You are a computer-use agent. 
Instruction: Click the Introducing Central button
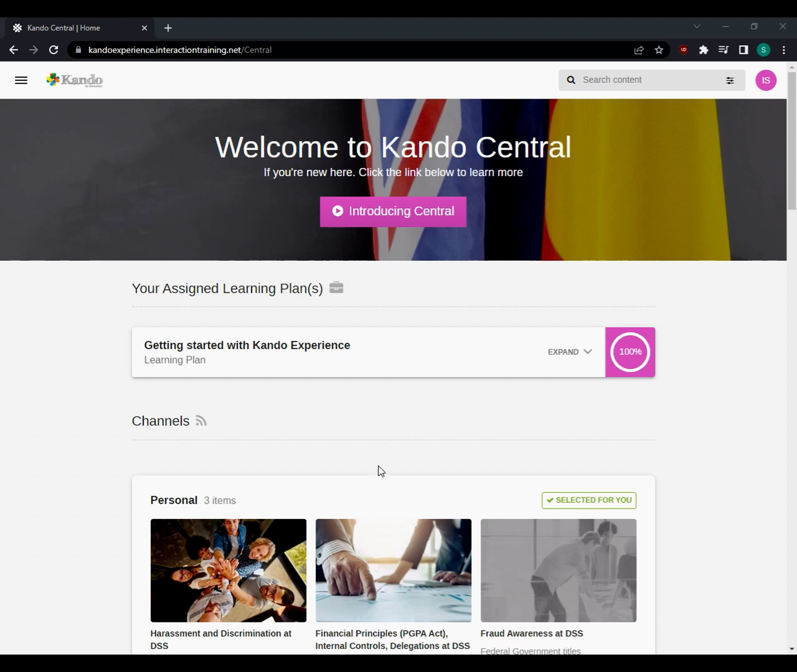pyautogui.click(x=393, y=211)
